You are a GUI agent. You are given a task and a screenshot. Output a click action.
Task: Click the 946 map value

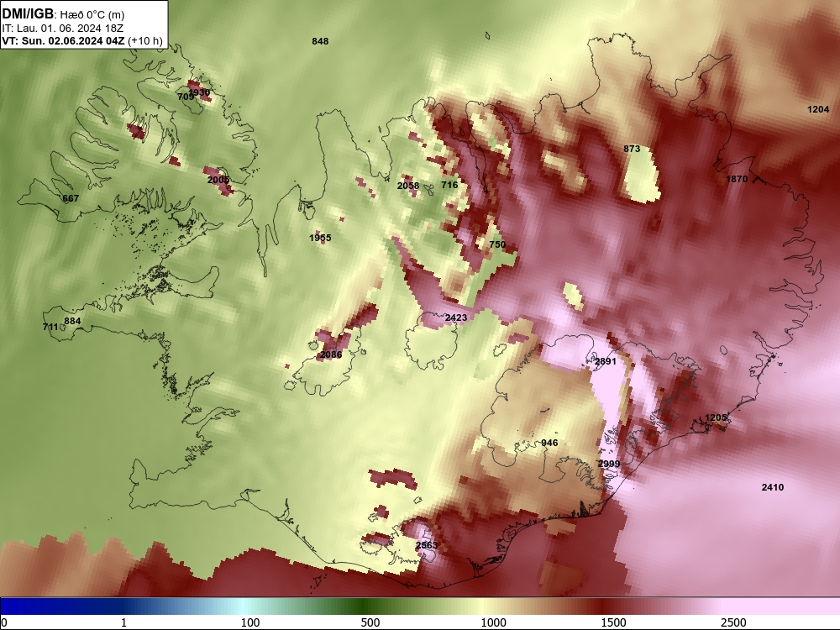tap(549, 443)
